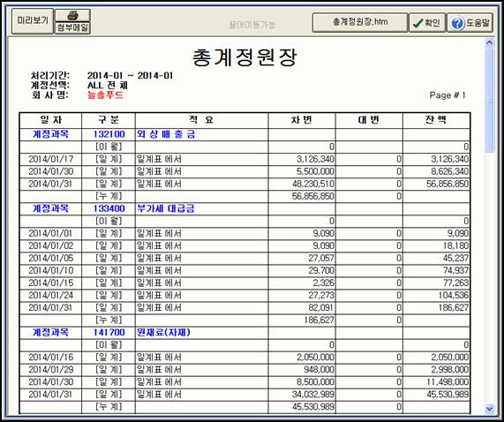Click the 차변 column header
504x422 pixels.
[x=302, y=120]
